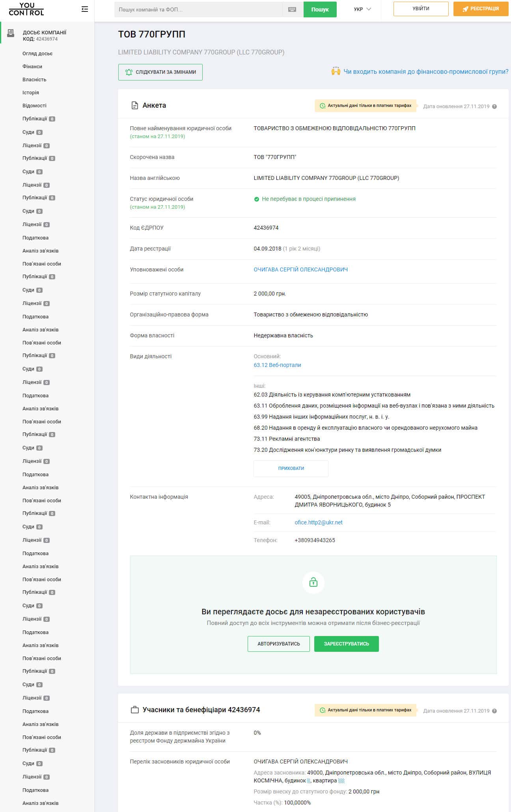Click the YouControl logo
Viewport: 511px width, 812px height.
(x=26, y=9)
